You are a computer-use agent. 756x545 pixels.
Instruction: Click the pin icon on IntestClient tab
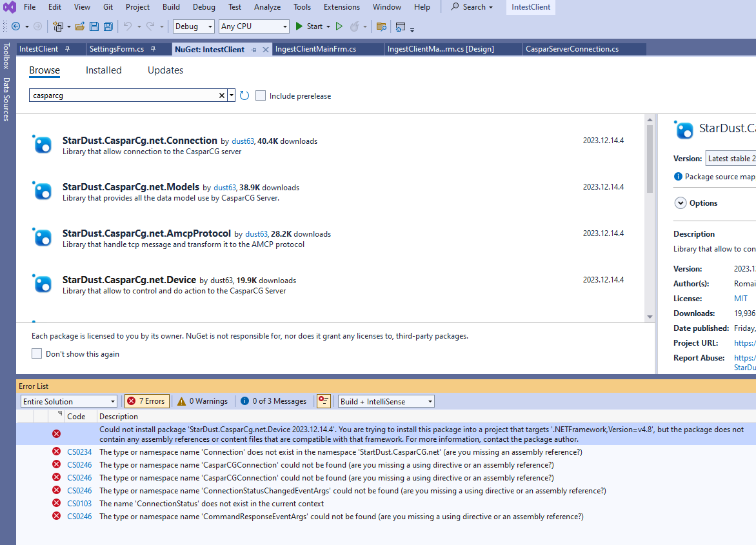[x=68, y=48]
